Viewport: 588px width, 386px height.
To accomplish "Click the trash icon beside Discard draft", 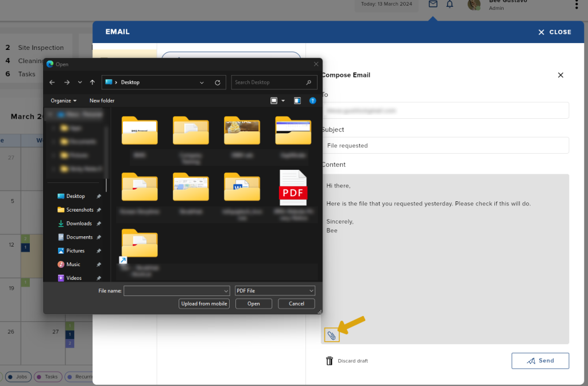I will tap(329, 361).
